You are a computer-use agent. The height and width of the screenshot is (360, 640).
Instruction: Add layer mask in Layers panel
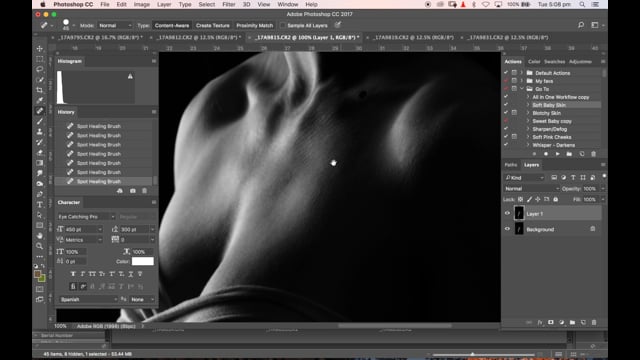click(551, 322)
